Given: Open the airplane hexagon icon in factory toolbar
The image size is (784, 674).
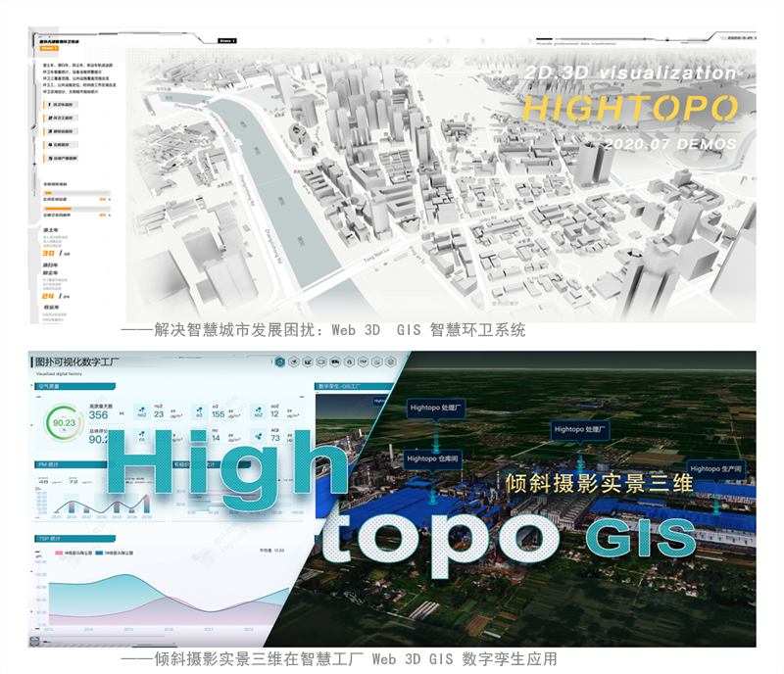Looking at the screenshot, I should click(x=294, y=362).
